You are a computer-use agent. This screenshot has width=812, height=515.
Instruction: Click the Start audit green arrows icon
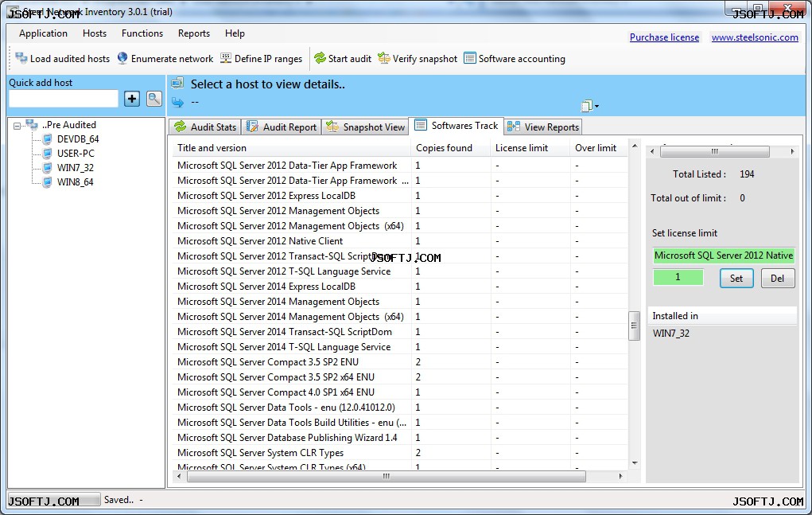click(320, 58)
